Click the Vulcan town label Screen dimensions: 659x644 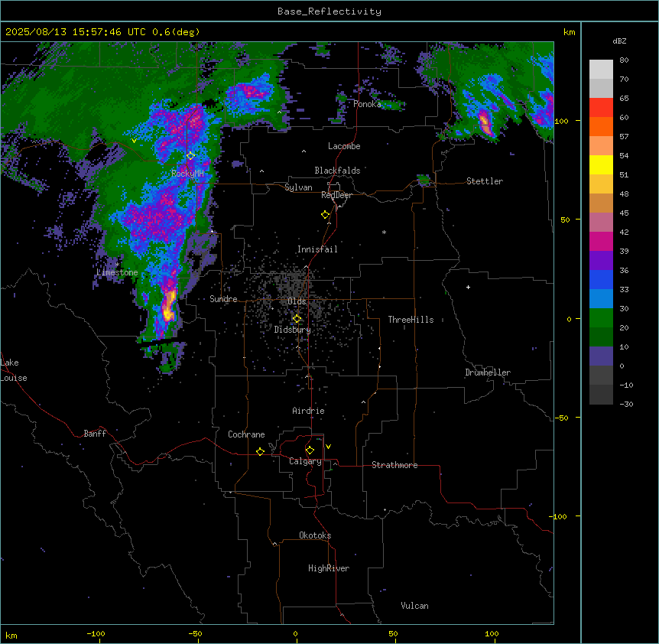pyautogui.click(x=415, y=606)
